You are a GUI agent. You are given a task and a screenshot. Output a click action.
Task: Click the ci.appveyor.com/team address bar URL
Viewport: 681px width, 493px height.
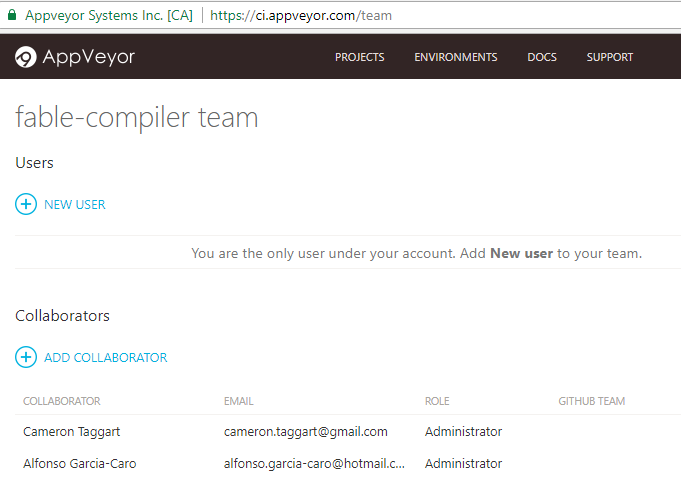(x=301, y=16)
